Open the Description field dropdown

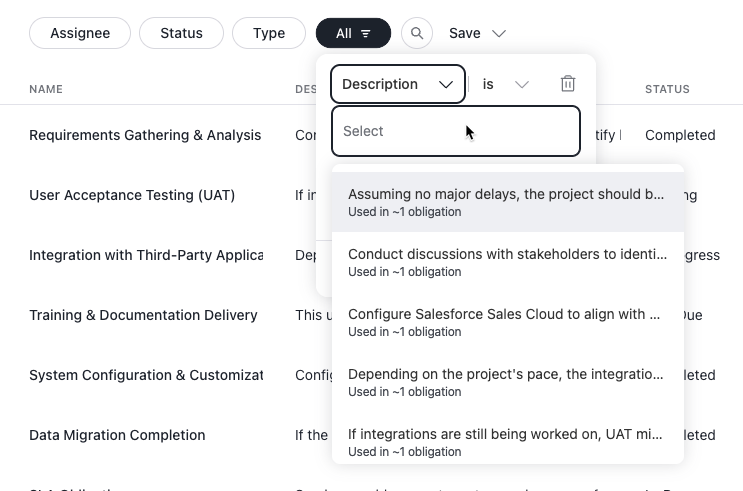[398, 84]
